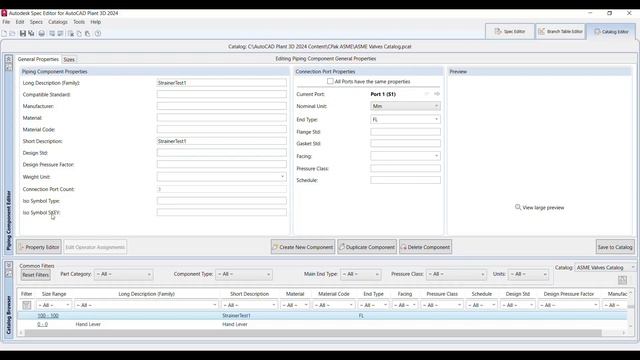Click the Print toolbar icon
Viewport: 640px width, 360px height.
click(42, 33)
